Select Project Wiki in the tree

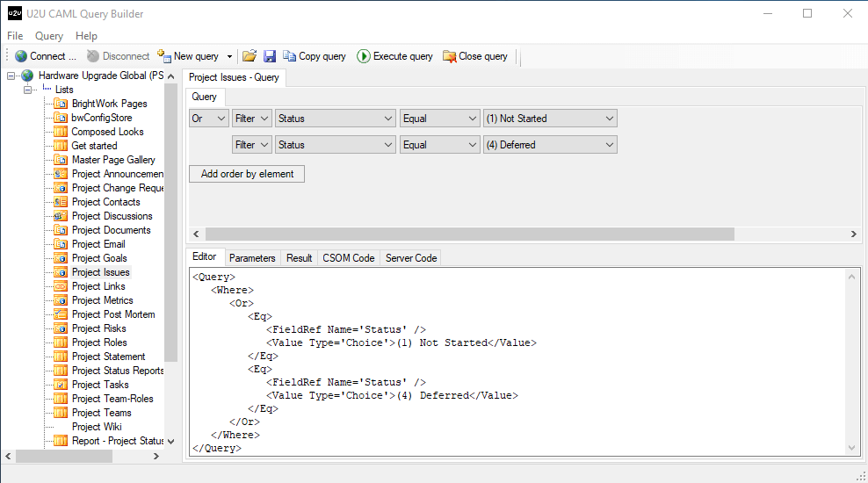(x=97, y=427)
